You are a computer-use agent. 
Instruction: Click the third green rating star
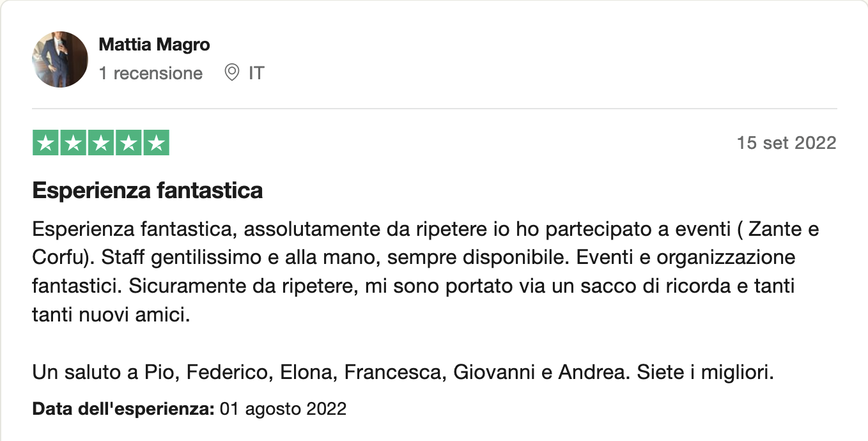point(101,143)
